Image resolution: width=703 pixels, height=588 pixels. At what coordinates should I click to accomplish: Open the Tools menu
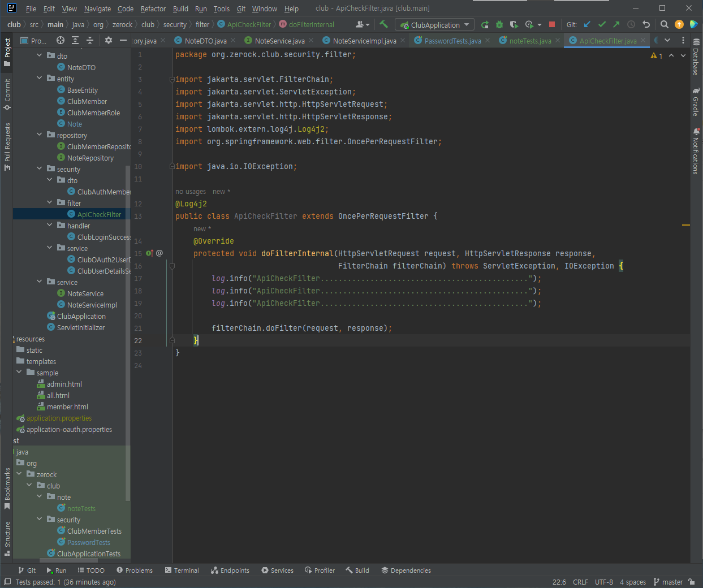click(x=221, y=8)
